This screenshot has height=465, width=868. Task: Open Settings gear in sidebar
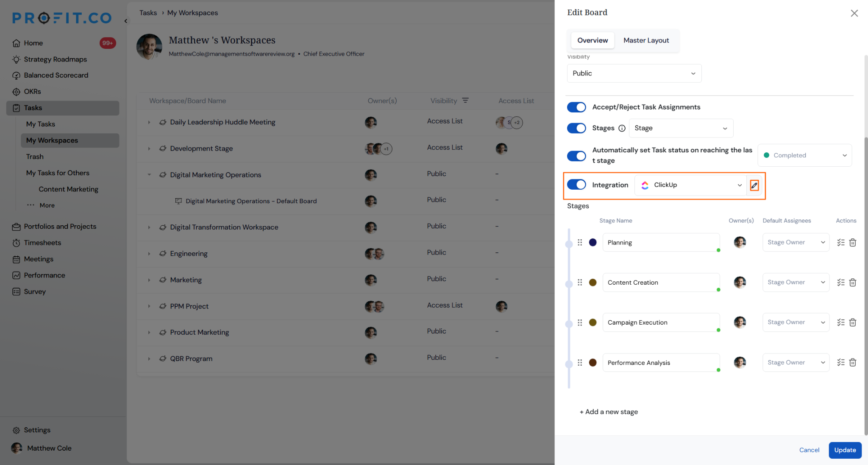(x=16, y=430)
